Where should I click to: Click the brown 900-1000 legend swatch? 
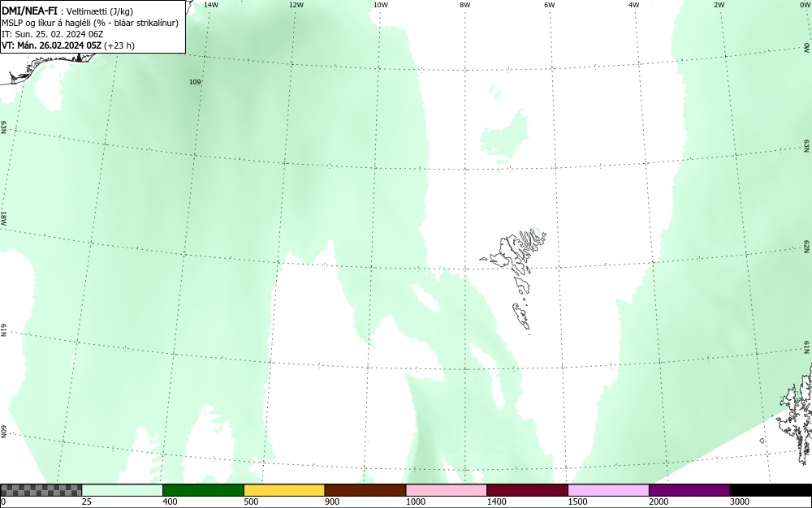click(x=365, y=490)
